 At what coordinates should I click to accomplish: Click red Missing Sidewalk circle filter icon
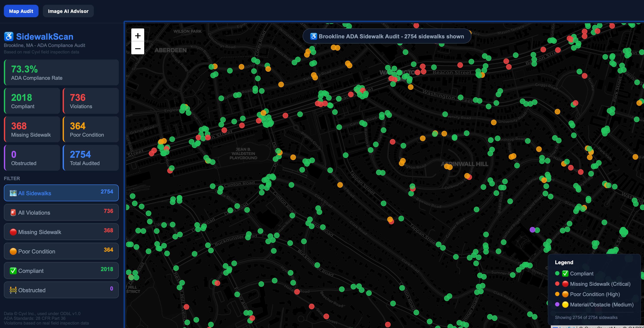click(x=13, y=232)
